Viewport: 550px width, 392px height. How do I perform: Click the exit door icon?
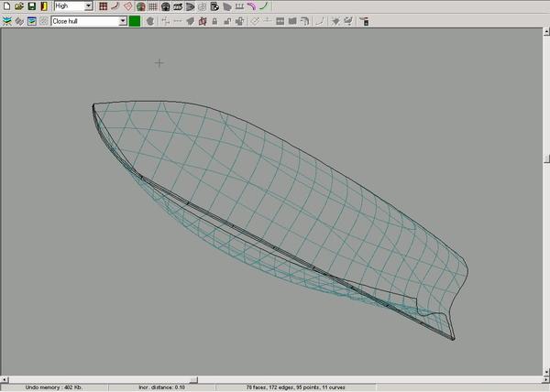coord(44,6)
